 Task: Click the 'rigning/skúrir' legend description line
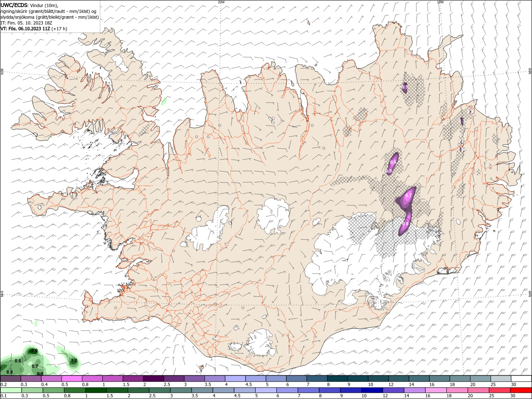48,11
